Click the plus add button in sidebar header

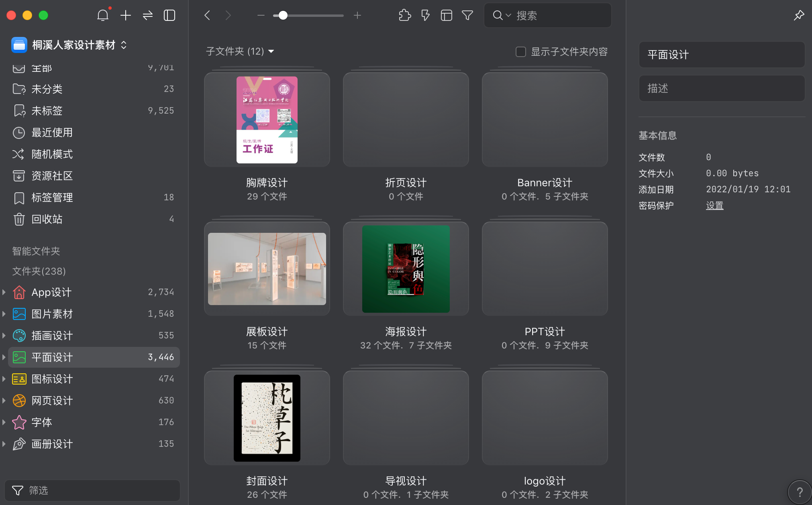pos(126,15)
